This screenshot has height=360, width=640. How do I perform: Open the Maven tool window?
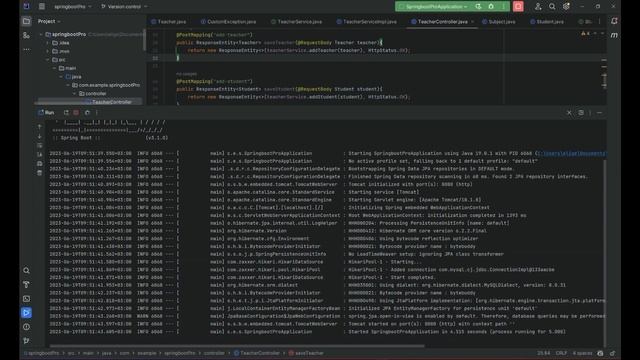point(614,36)
